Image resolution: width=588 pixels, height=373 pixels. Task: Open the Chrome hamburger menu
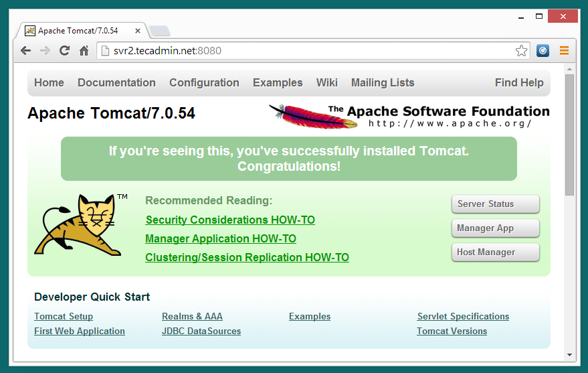564,50
